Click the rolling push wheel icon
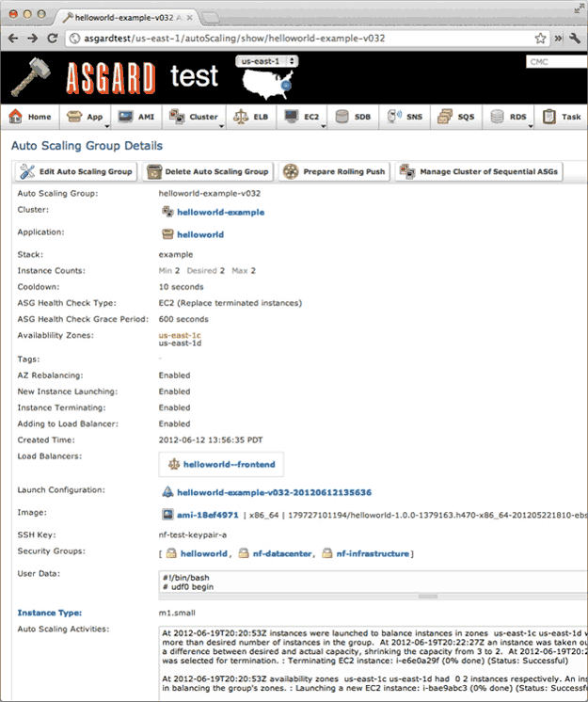The width and height of the screenshot is (588, 702). pyautogui.click(x=291, y=171)
